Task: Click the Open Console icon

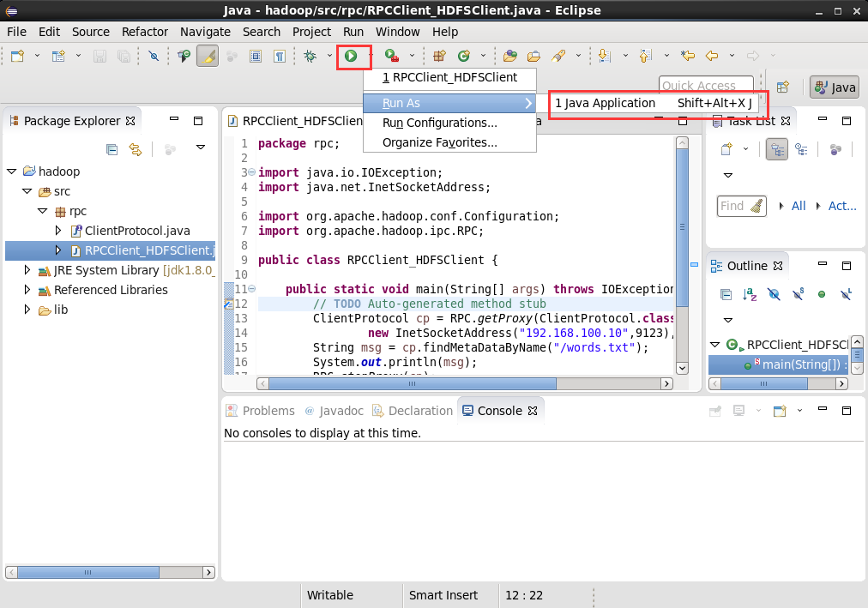Action: pos(780,411)
